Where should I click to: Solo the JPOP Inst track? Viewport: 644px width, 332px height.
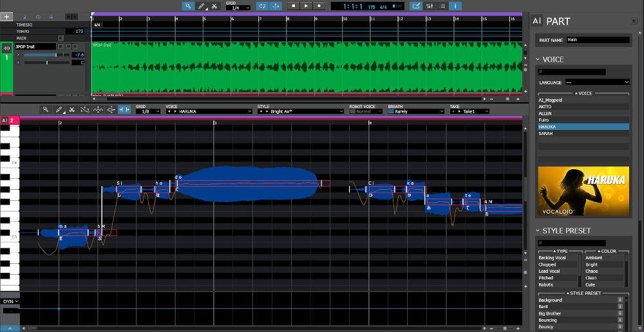pos(74,46)
